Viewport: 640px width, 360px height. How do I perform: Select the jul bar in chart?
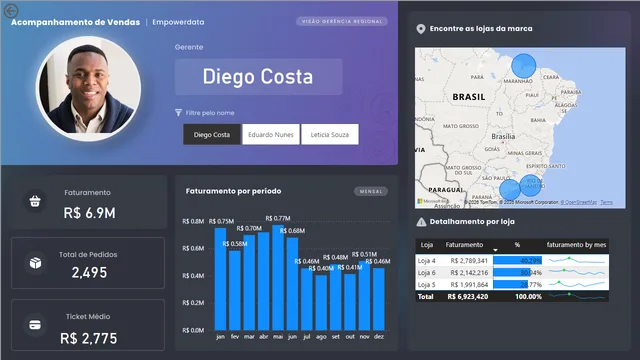tap(307, 299)
